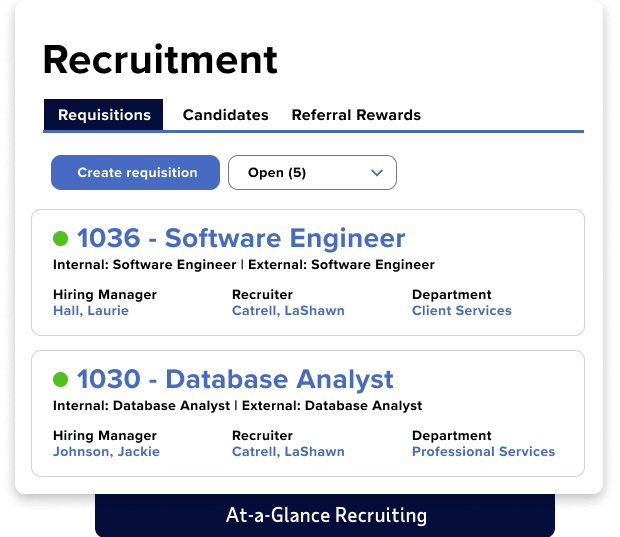Image resolution: width=620 pixels, height=537 pixels.
Task: Open requisition 1036 - Software Engineer
Action: point(241,239)
